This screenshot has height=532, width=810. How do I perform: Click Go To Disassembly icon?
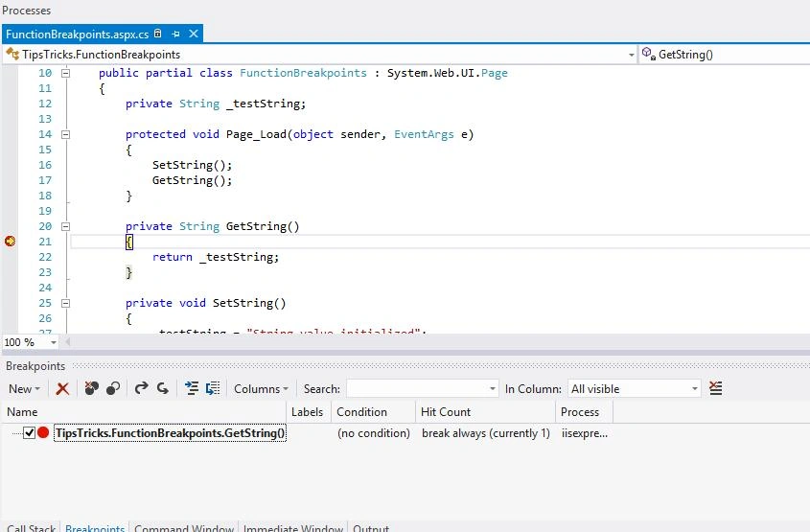tap(213, 388)
